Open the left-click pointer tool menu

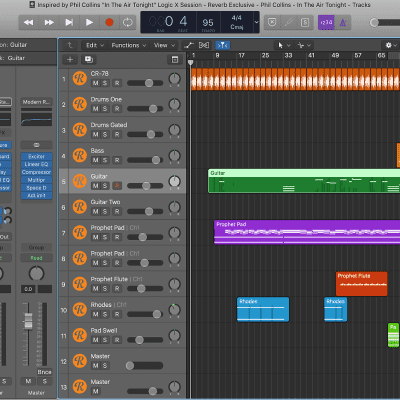point(284,45)
